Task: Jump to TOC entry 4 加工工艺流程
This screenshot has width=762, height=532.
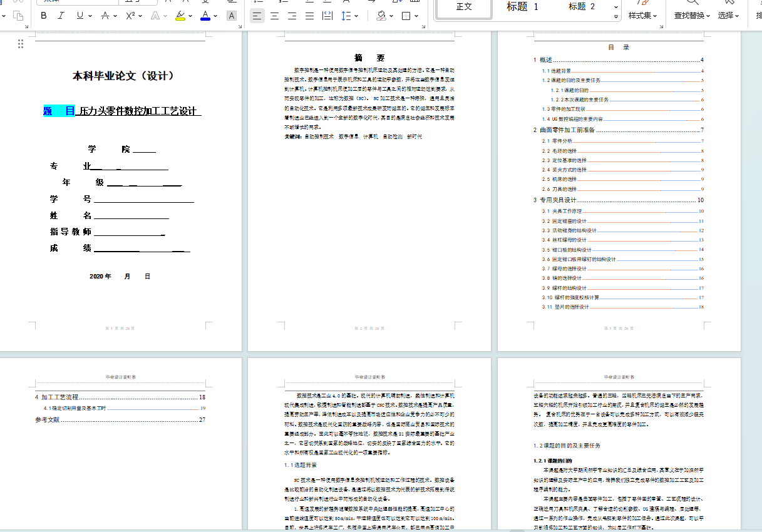Action: point(120,397)
